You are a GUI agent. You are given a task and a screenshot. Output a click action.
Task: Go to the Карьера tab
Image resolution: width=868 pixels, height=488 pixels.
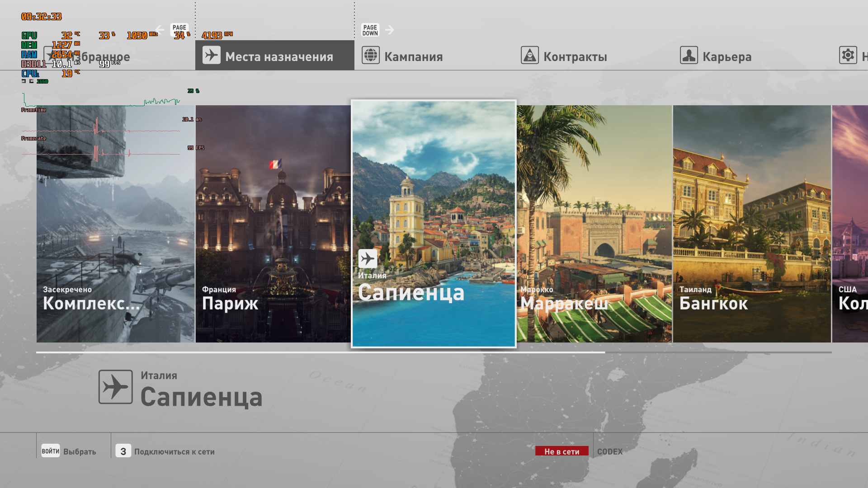tap(726, 57)
